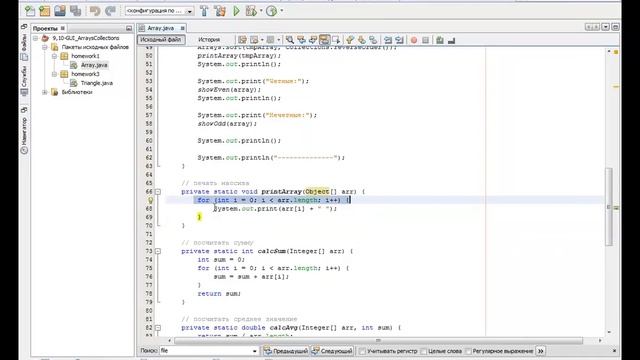The width and height of the screenshot is (640, 360).
Task: Enable the Учитывать регистр checkbox
Action: 362,351
